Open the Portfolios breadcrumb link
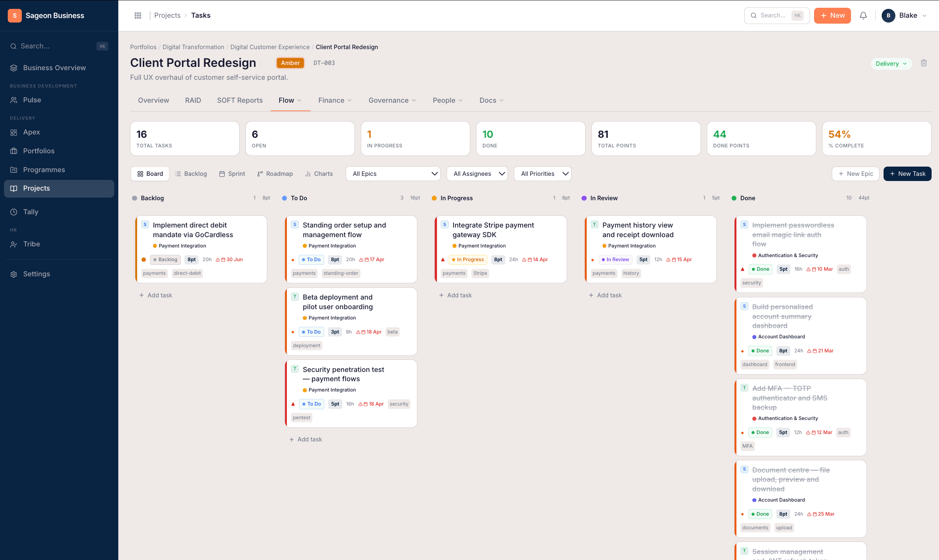Image resolution: width=939 pixels, height=560 pixels. (143, 47)
